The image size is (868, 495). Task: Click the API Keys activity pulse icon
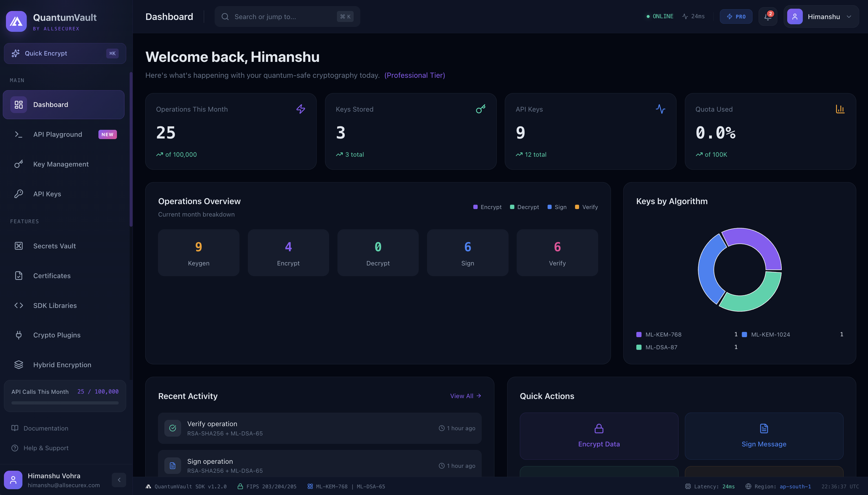coord(660,109)
